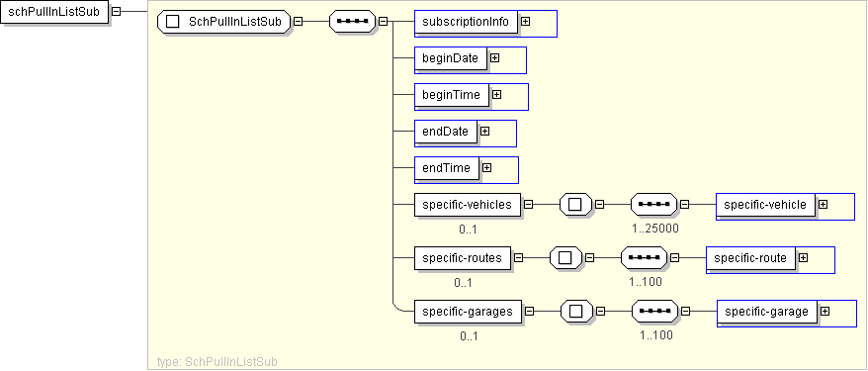Screen dimensions: 868x371
Task: Collapse the specific-vehicles element
Action: coord(528,205)
